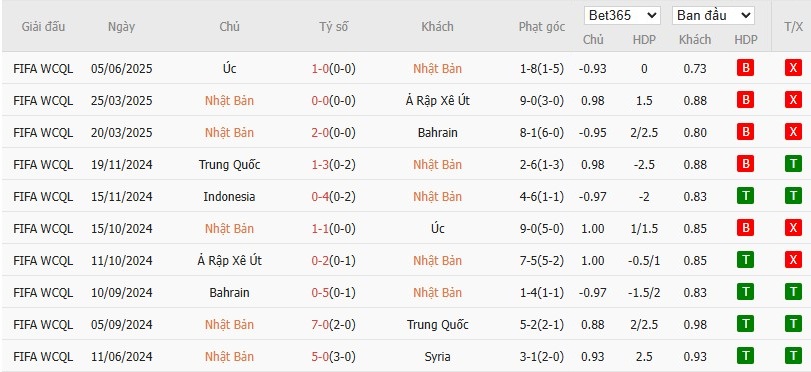This screenshot has height=372, width=811.
Task: Click red X badge for 11/10/2024 match
Action: tap(793, 260)
